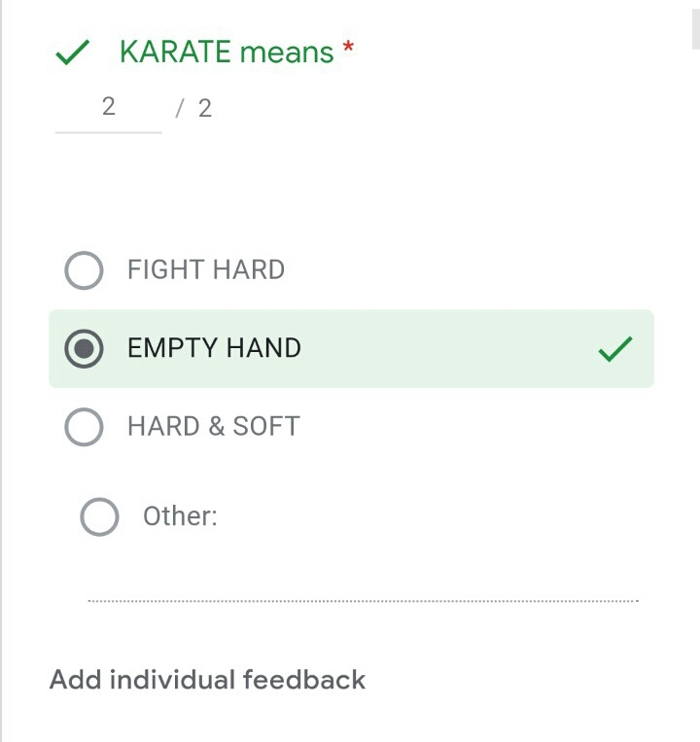This screenshot has height=742, width=700.
Task: Click the KARATE means question title
Action: (227, 53)
